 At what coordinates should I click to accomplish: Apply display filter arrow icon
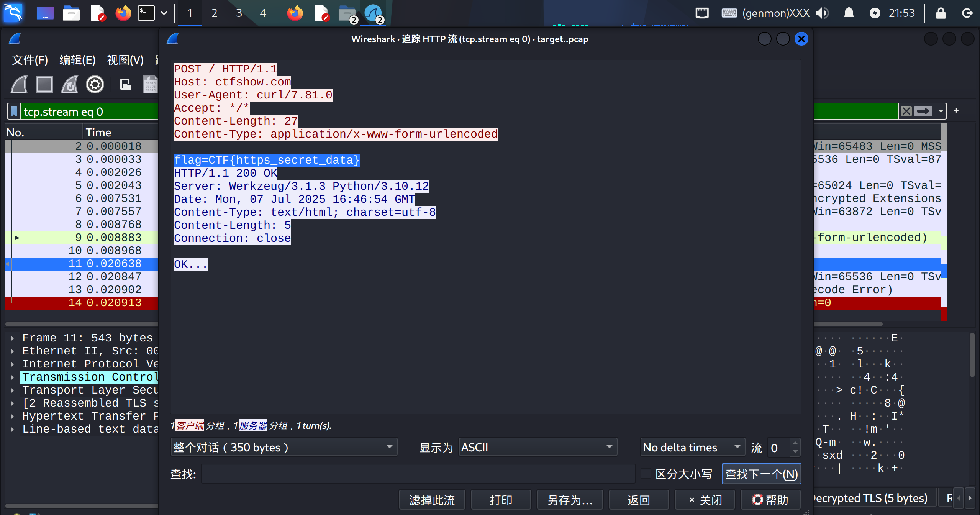923,111
